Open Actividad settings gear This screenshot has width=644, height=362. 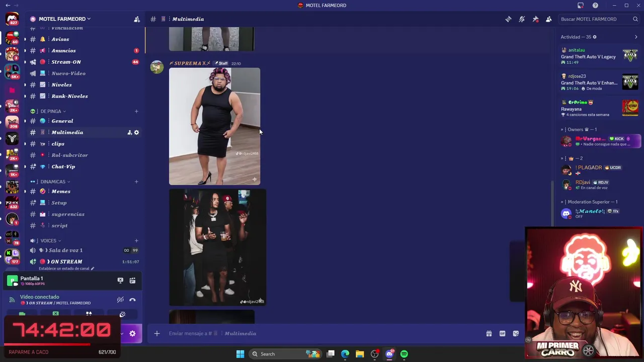595,37
